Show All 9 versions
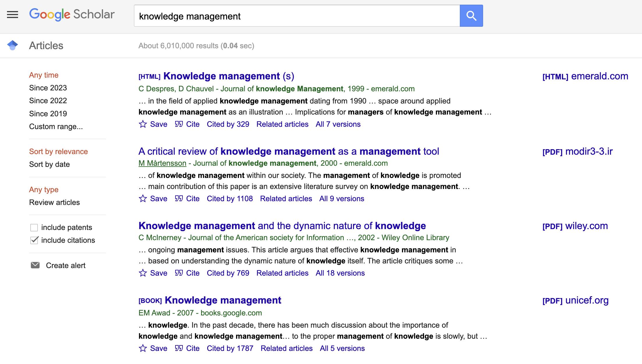Screen dimensions: 642x364 [342, 199]
